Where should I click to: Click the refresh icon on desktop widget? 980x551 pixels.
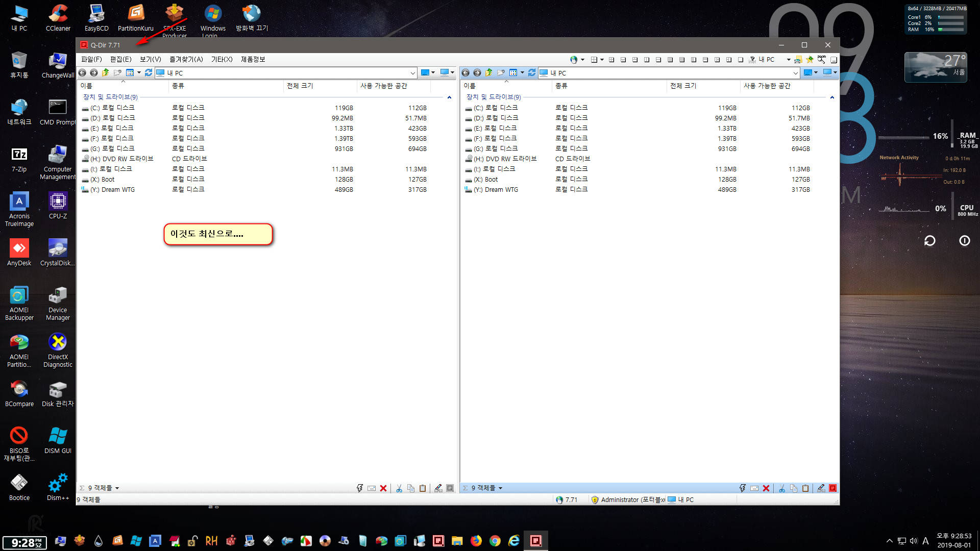(929, 241)
